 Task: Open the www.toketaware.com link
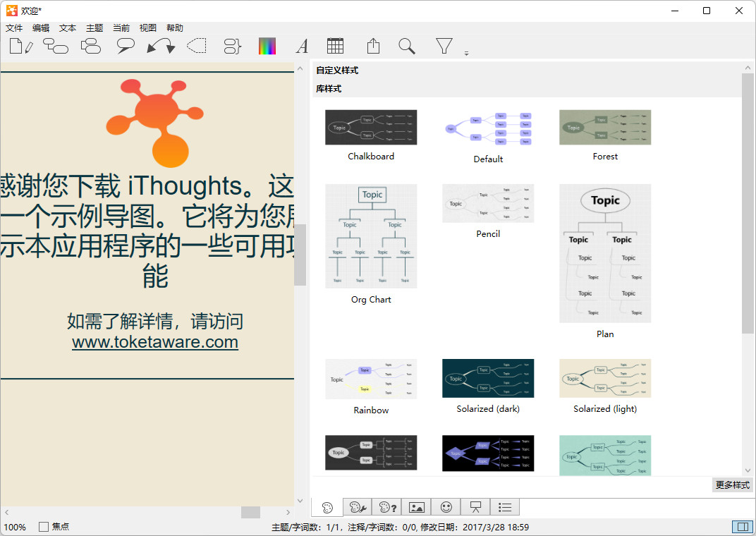[x=154, y=342]
